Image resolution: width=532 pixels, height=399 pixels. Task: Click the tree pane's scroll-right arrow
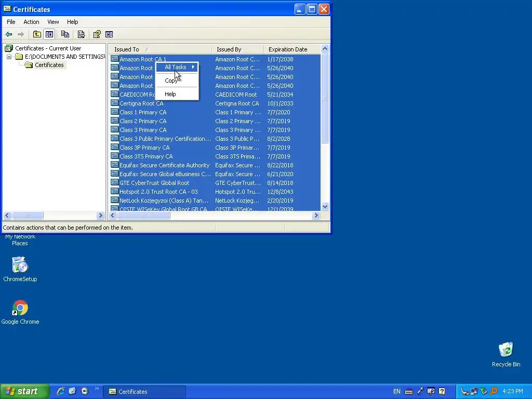(100, 215)
